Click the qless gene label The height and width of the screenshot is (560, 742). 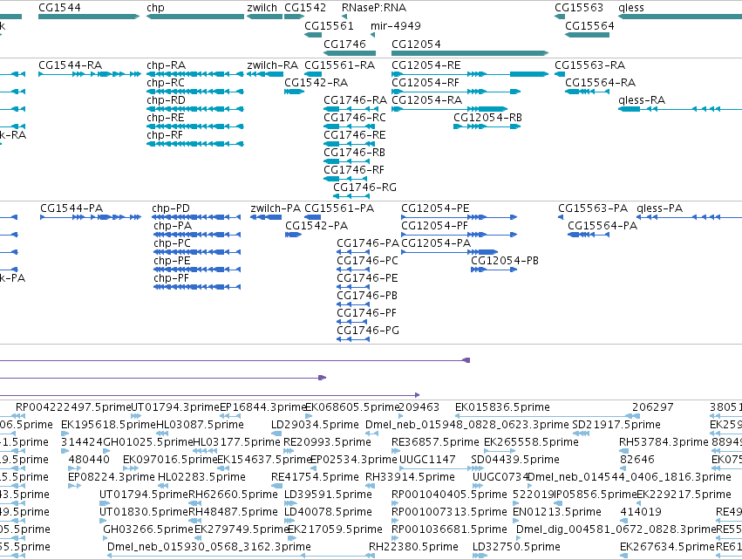point(631,8)
